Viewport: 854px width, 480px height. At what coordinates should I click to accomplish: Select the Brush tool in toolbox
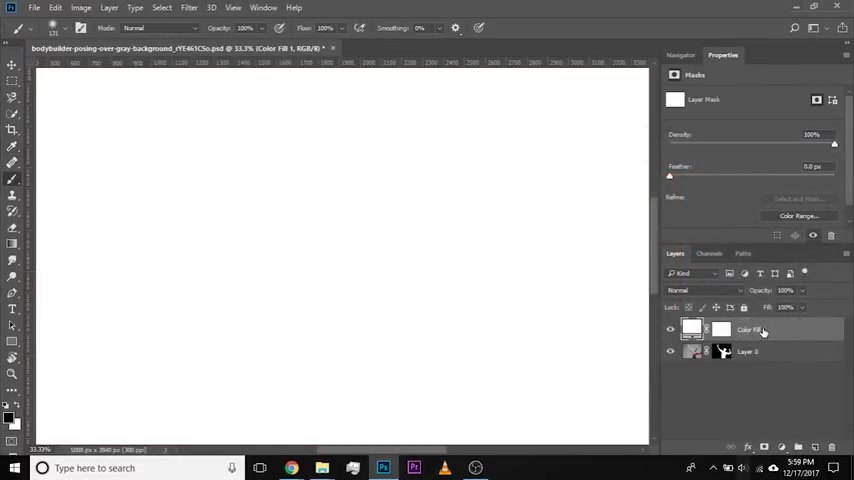11,179
